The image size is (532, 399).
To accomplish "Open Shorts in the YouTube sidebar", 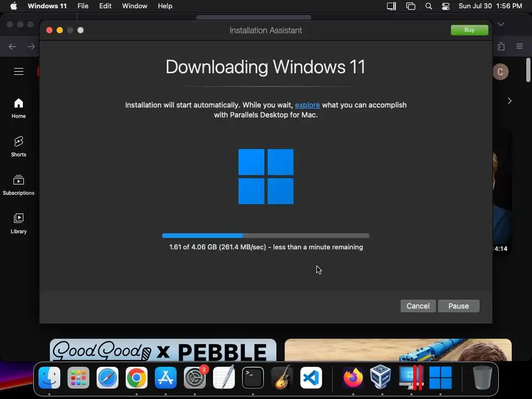I will (19, 147).
